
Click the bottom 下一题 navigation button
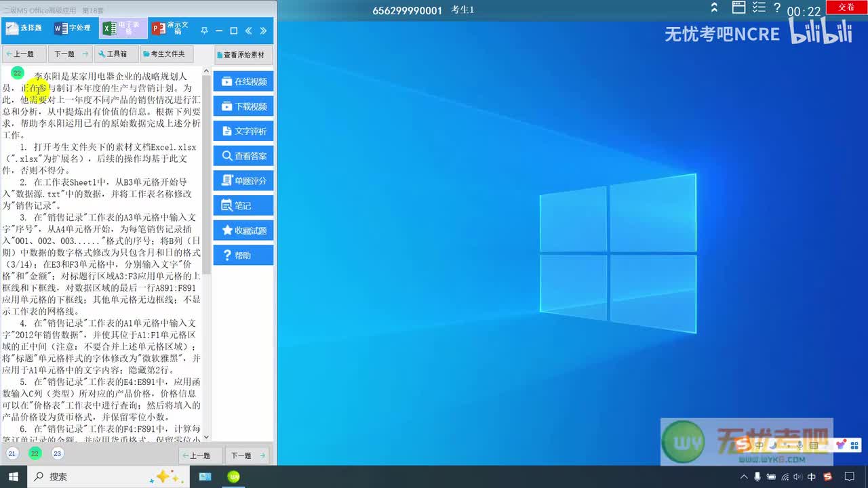point(247,455)
